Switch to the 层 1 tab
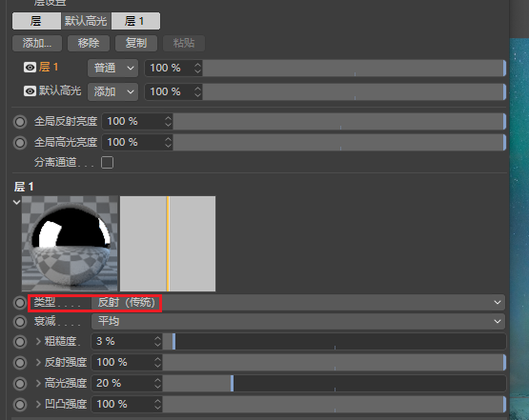529x420 pixels. pyautogui.click(x=135, y=21)
